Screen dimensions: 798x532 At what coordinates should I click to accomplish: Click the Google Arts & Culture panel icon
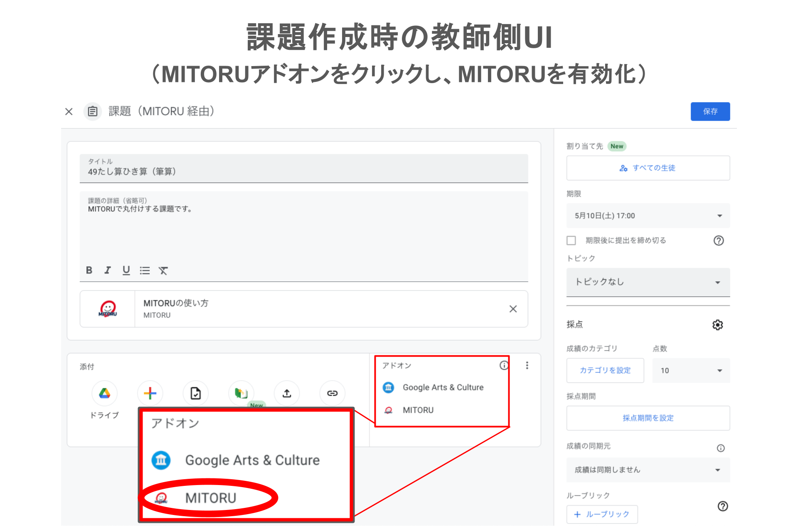[x=388, y=387]
